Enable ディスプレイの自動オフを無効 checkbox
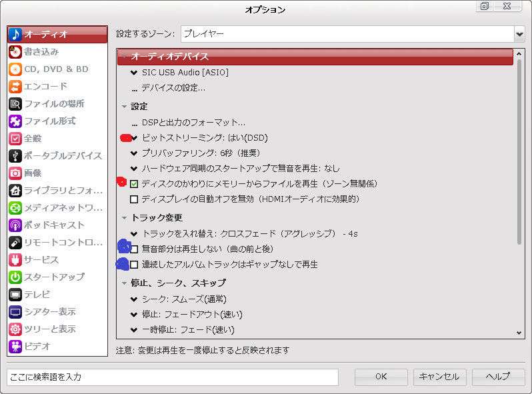 tap(134, 199)
